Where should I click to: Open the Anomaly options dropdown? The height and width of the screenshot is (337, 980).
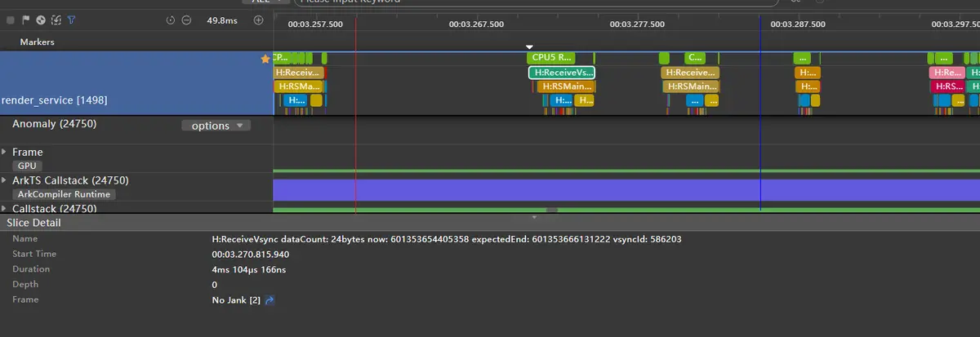216,126
